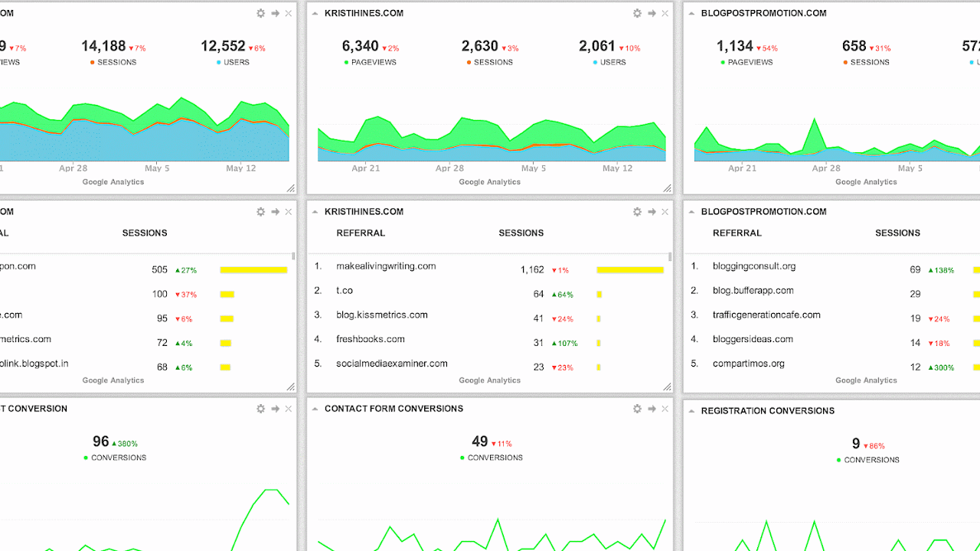The height and width of the screenshot is (551, 980).
Task: Click resize handle of the 14,188 sessions widget
Action: [291, 188]
